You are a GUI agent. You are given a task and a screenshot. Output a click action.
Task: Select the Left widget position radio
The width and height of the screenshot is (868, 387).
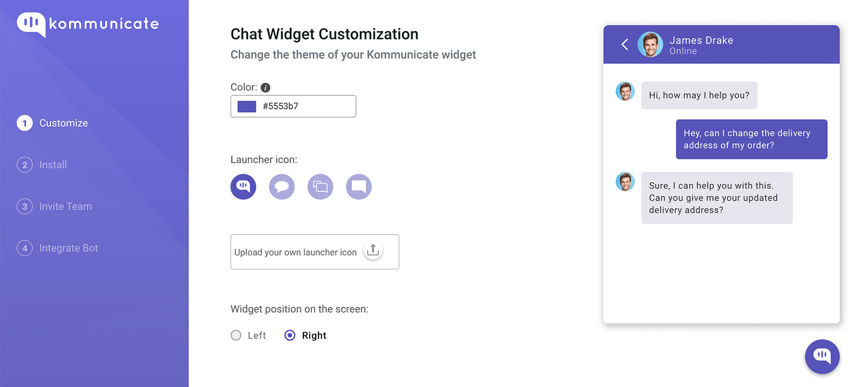point(236,336)
